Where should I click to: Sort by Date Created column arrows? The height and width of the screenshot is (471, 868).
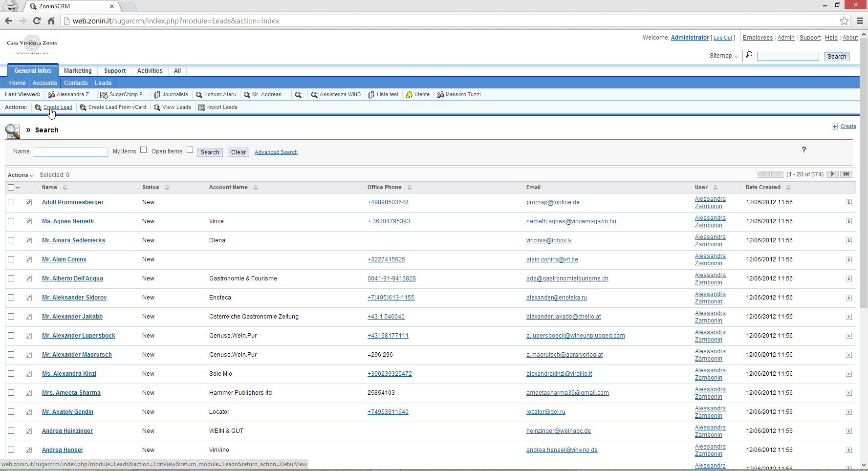click(x=788, y=188)
